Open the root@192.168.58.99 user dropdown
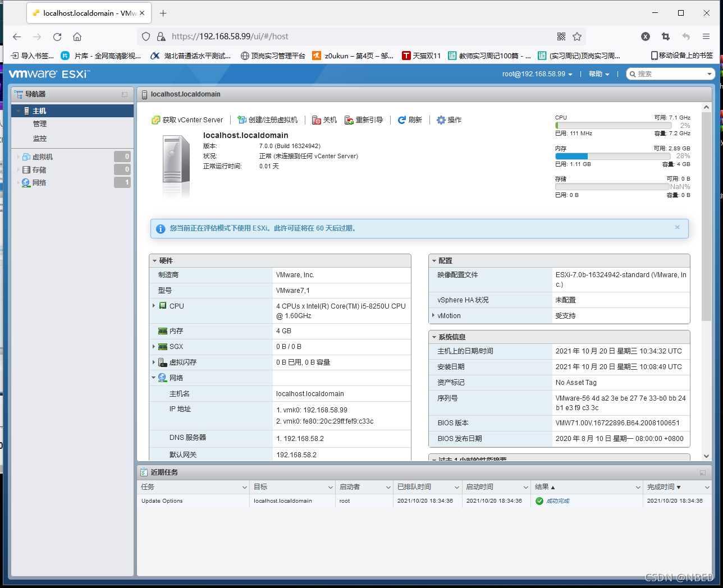The image size is (723, 588). point(537,74)
